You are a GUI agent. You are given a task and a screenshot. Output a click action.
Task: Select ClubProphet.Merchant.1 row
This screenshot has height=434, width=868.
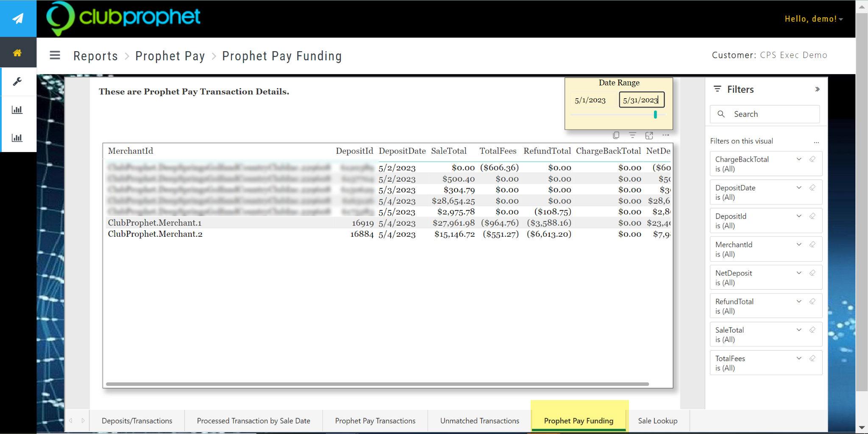pos(388,223)
